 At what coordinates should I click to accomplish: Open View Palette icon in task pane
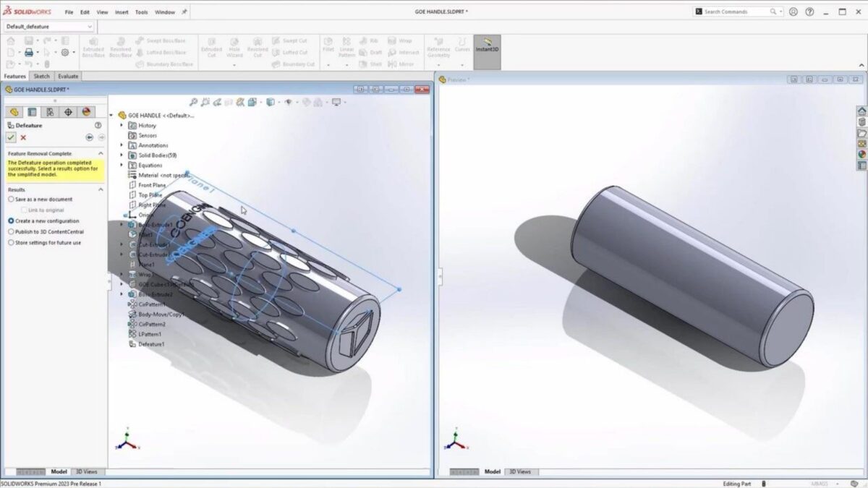pos(861,144)
